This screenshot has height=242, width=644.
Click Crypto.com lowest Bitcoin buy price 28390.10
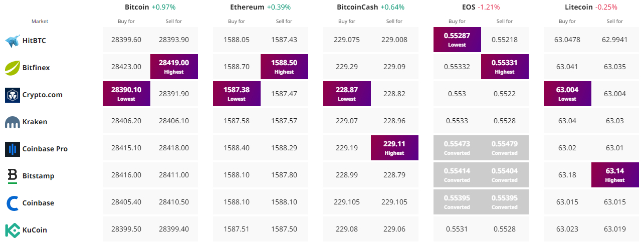coord(126,93)
